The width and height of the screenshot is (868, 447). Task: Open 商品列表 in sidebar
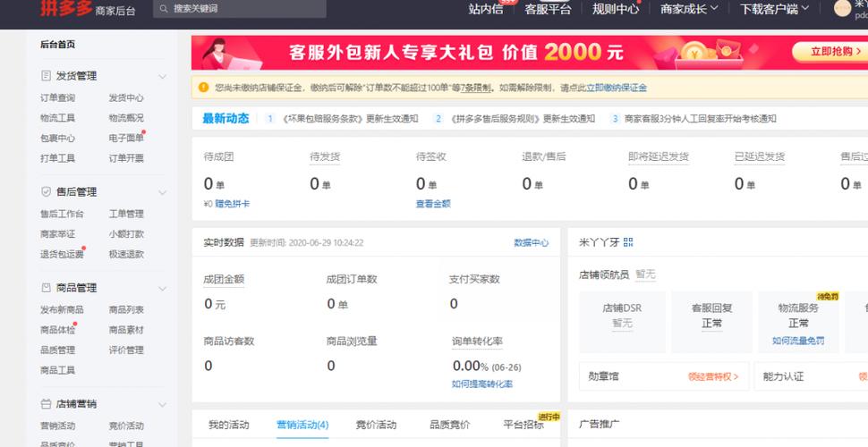126,310
